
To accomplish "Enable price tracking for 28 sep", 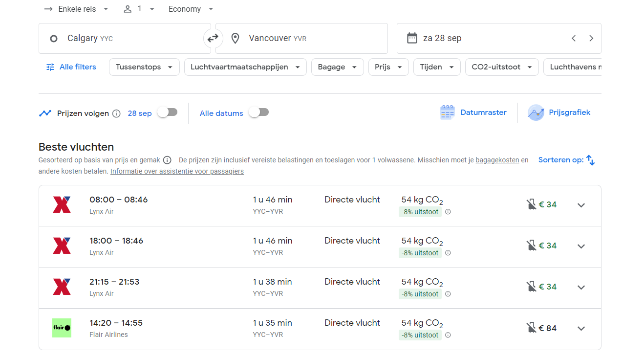I will (x=167, y=112).
